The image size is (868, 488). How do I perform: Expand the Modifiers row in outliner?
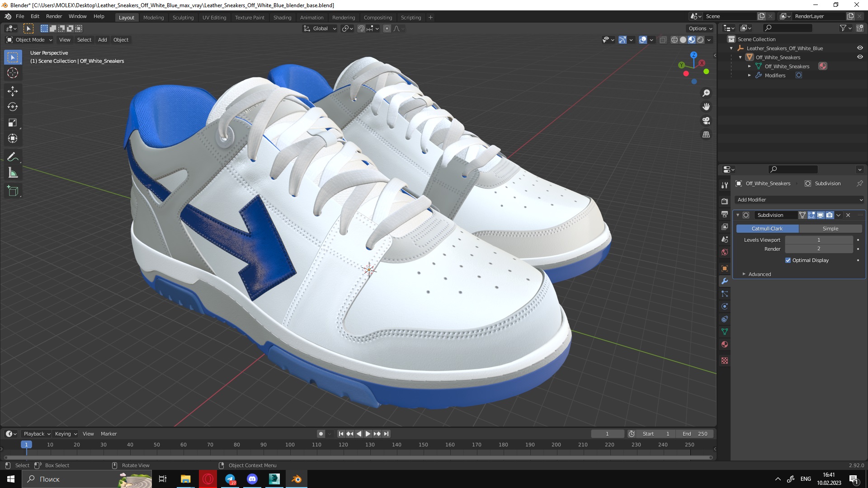[x=749, y=75]
